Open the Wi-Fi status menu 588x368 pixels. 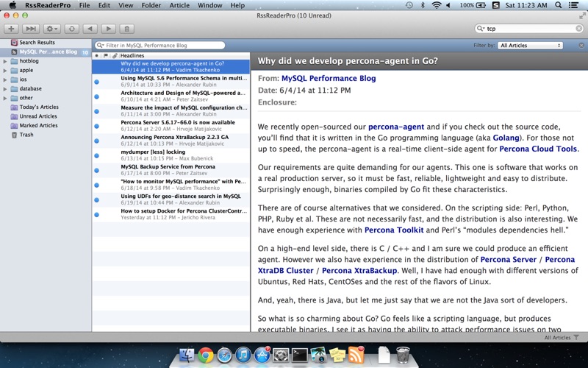pos(436,5)
